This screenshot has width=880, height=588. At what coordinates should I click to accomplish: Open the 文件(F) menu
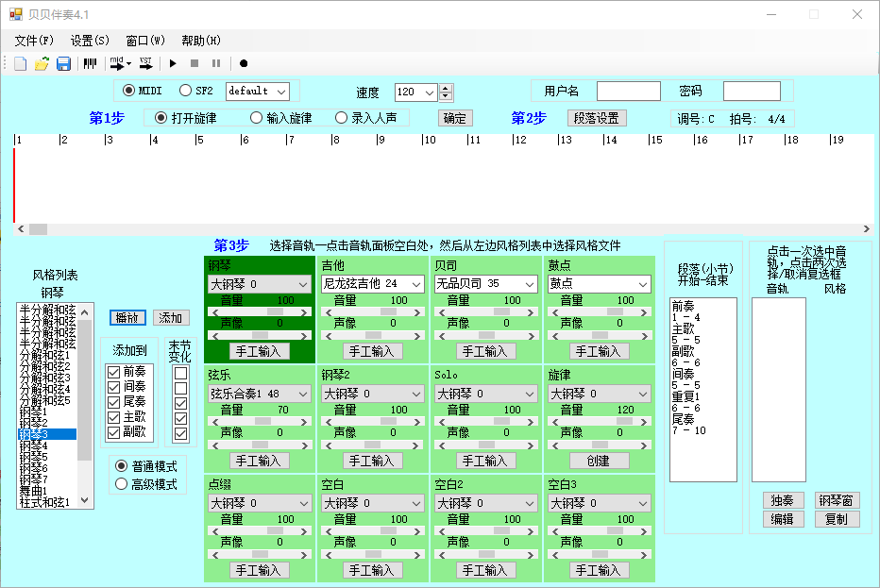[x=34, y=41]
